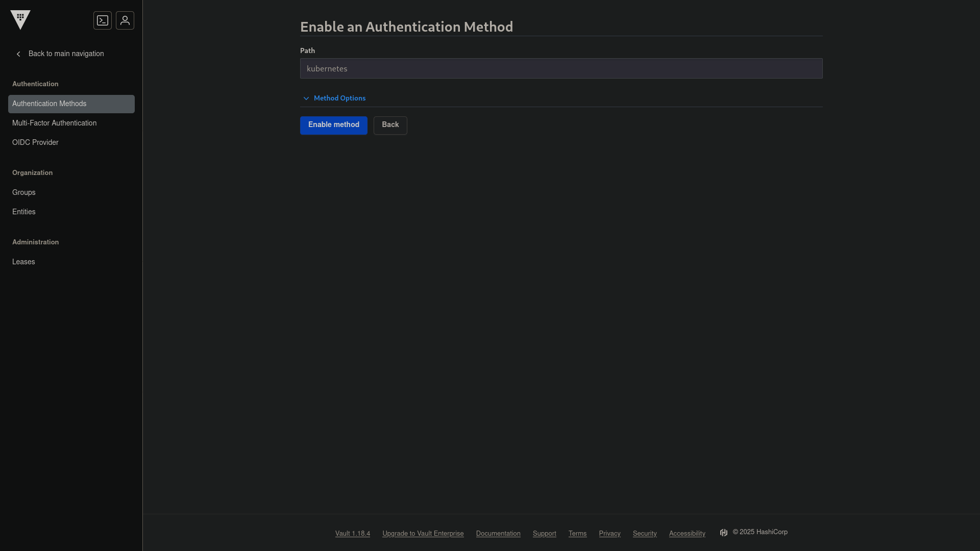Open the Terms link in the footer
Viewport: 980px width, 551px height.
point(577,533)
